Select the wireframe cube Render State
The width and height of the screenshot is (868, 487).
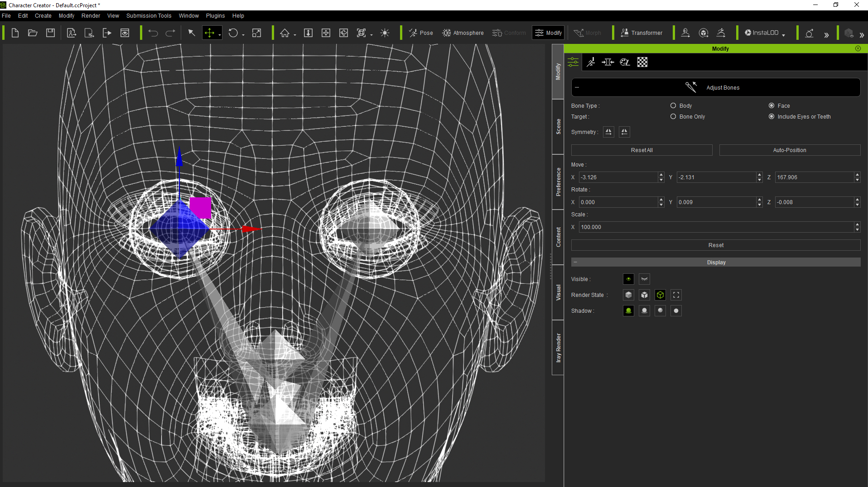[660, 295]
